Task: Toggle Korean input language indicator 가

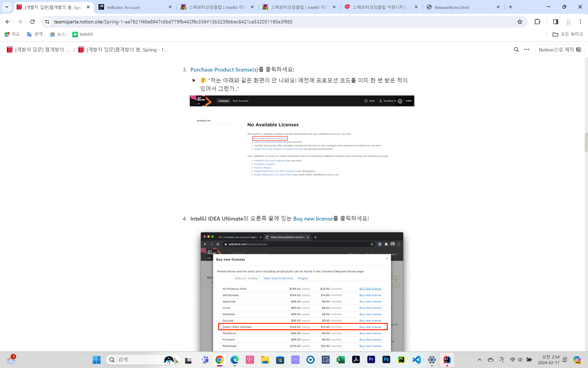Action: point(502,360)
